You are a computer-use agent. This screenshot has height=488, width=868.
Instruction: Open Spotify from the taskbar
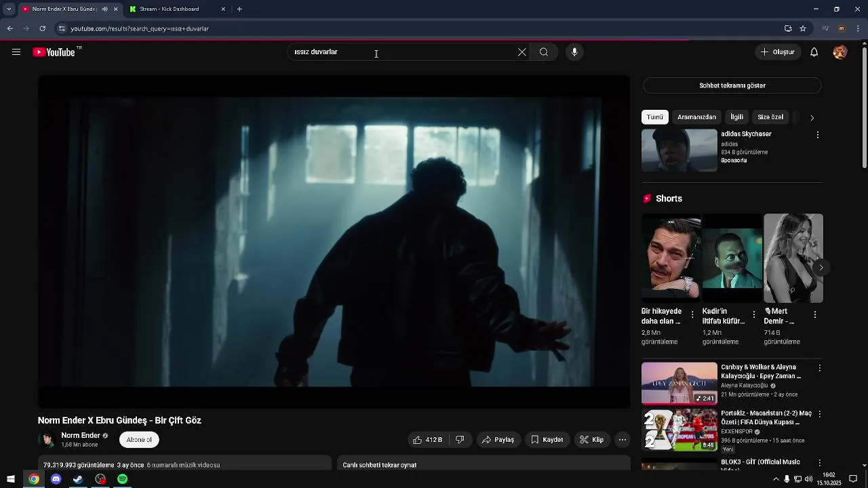pyautogui.click(x=122, y=479)
